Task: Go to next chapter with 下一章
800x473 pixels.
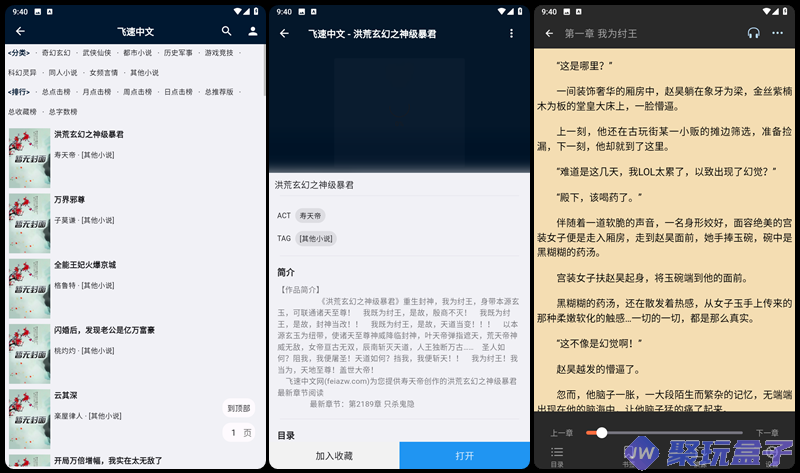Action: click(x=767, y=433)
